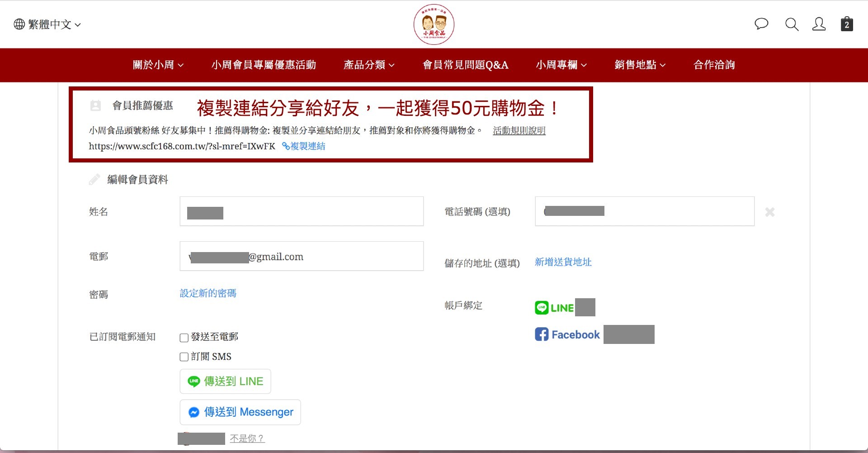
Task: Enable the 發送至電郵 checkbox
Action: tap(184, 338)
